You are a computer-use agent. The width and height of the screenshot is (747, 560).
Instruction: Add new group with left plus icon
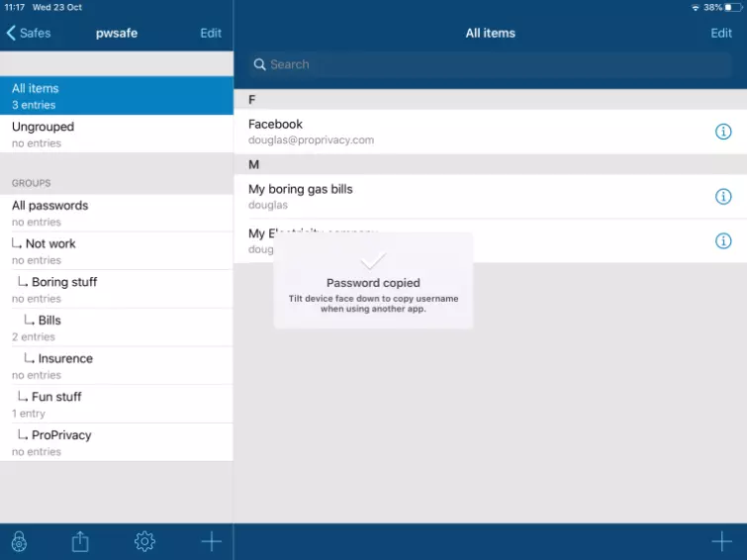[211, 541]
